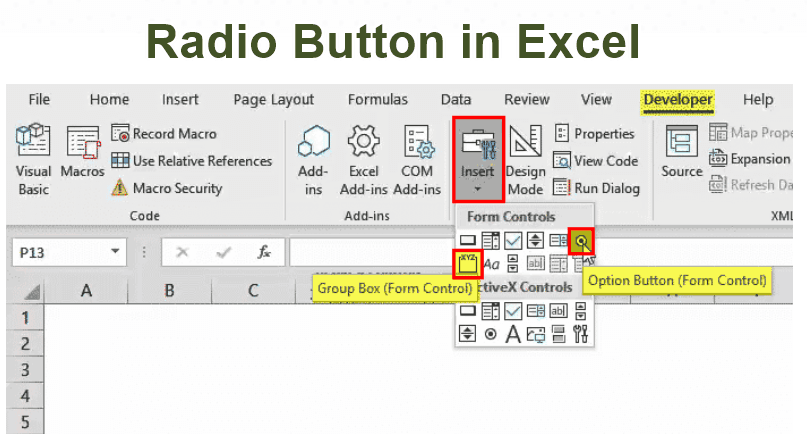Select Spin Button form control
807x434 pixels.
[x=535, y=240]
